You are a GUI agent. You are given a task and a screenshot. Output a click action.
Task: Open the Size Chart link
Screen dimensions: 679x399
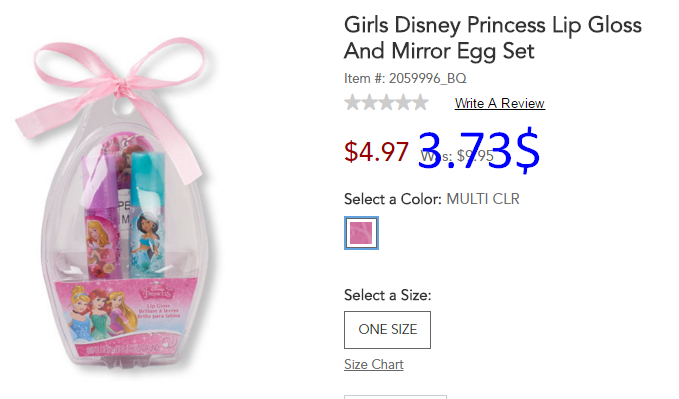pyautogui.click(x=374, y=364)
